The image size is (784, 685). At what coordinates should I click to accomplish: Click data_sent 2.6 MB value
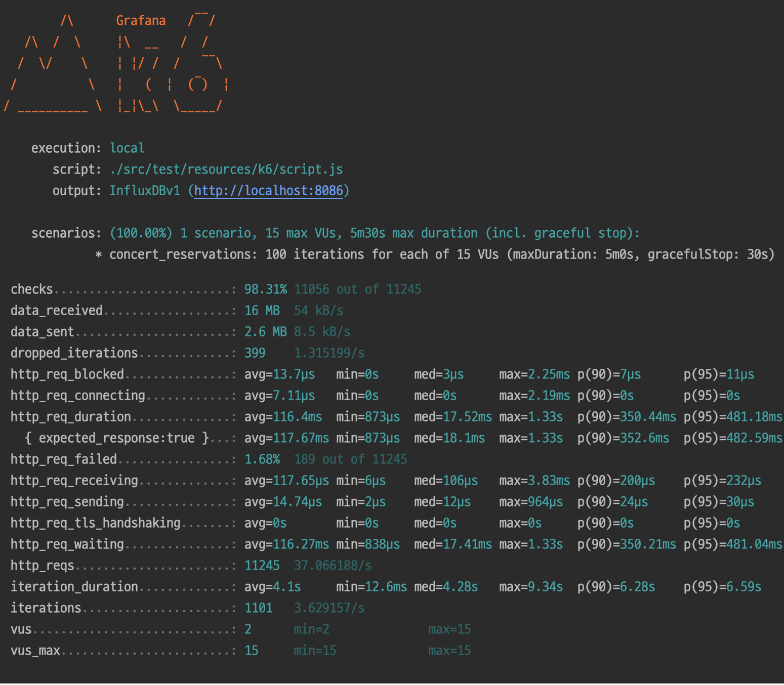(265, 332)
